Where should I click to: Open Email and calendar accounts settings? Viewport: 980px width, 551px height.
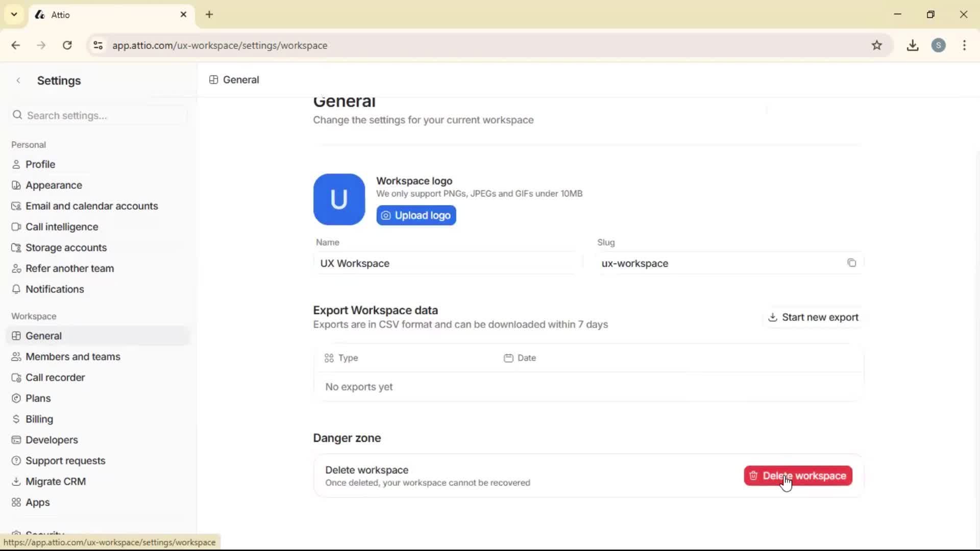[x=92, y=206]
